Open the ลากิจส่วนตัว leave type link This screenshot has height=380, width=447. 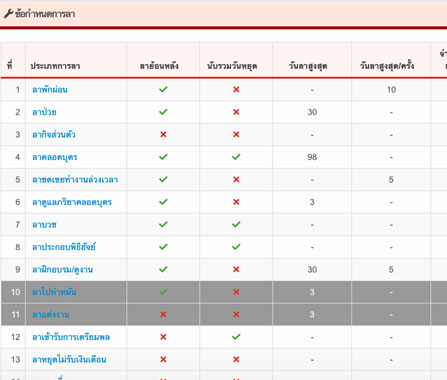coord(53,134)
